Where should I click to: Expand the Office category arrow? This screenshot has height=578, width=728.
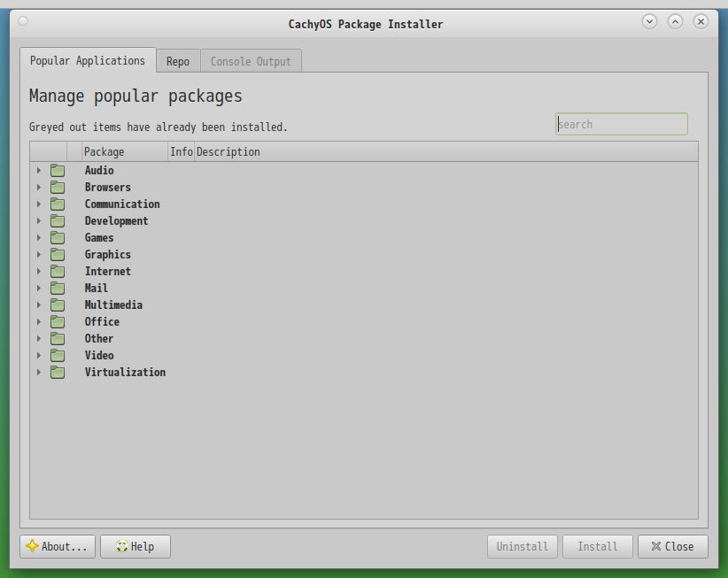coord(39,322)
